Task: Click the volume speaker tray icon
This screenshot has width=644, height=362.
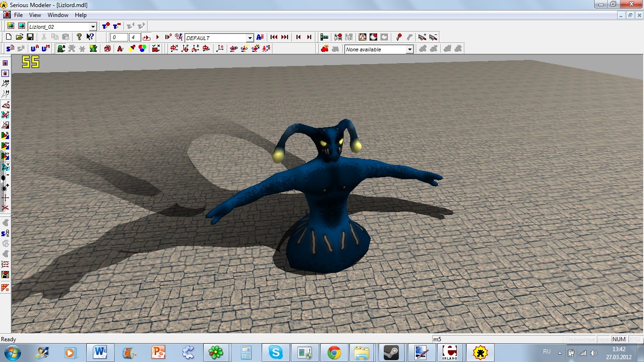Action: tap(593, 353)
